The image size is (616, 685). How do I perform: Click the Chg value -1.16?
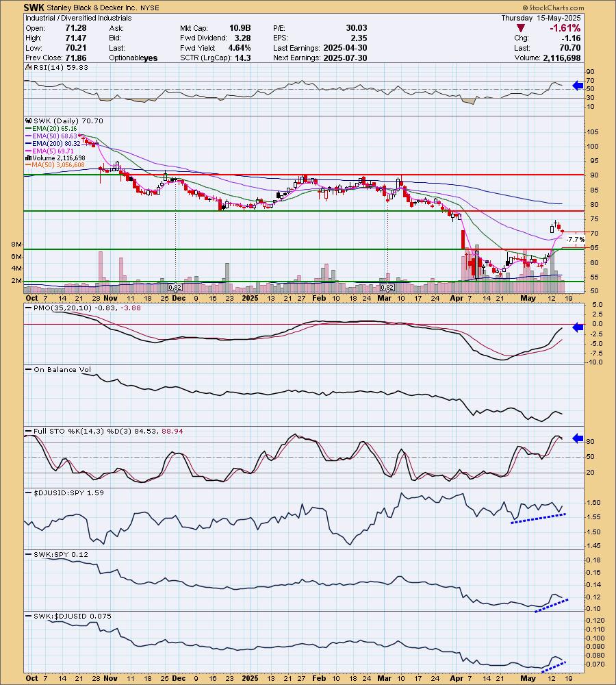pos(571,38)
